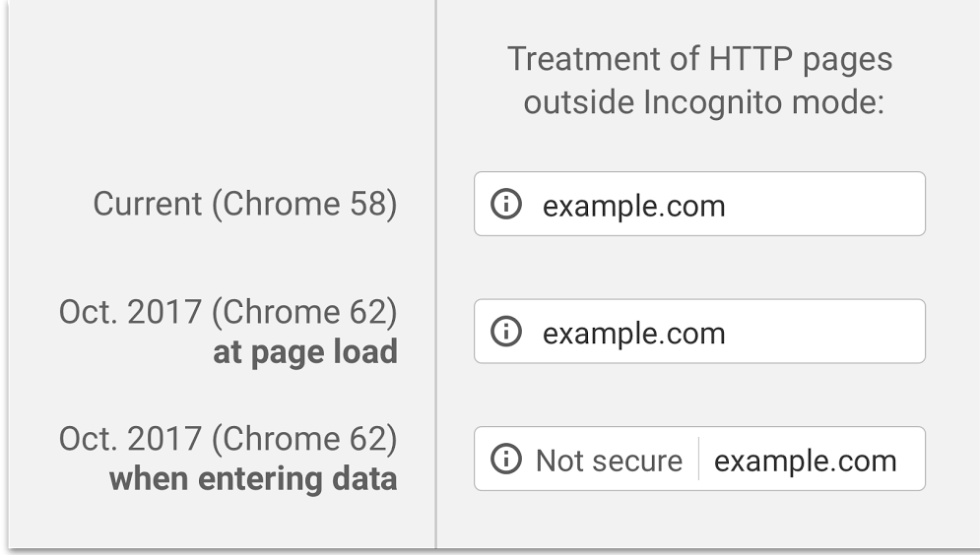Screen dimensions: 980x555
Task: Click the empty area of the Chrome 58 address bar
Action: pyautogui.click(x=825, y=204)
